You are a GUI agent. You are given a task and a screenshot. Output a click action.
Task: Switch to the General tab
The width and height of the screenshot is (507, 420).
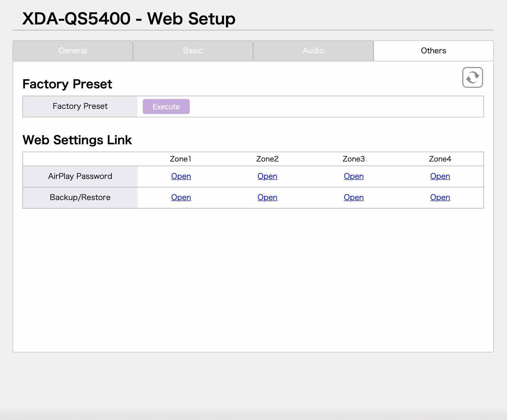(x=73, y=51)
